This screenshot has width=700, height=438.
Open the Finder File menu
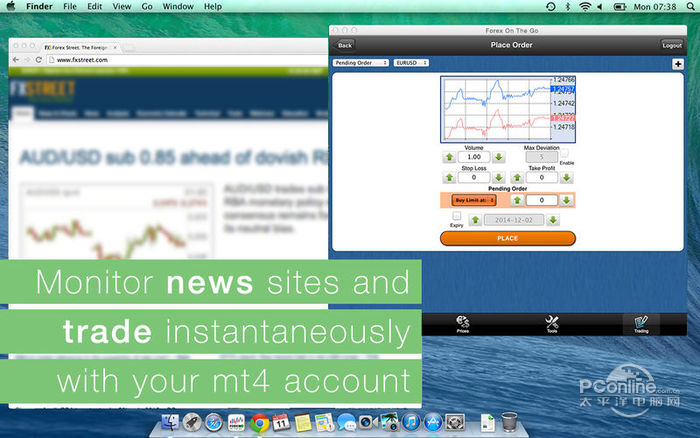click(x=70, y=7)
